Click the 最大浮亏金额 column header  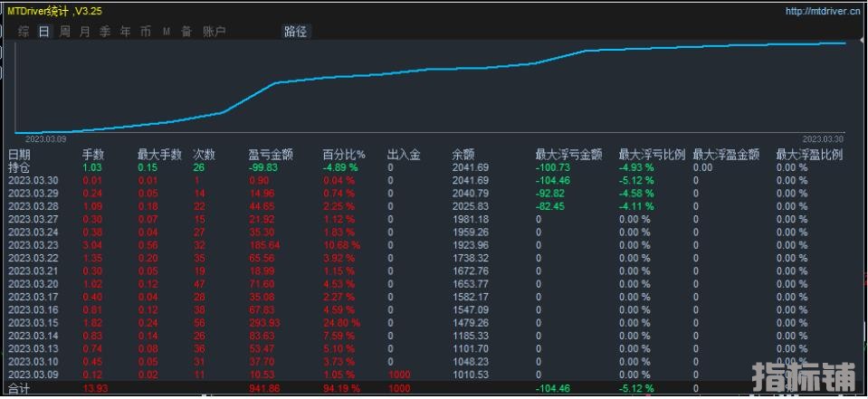(568, 155)
